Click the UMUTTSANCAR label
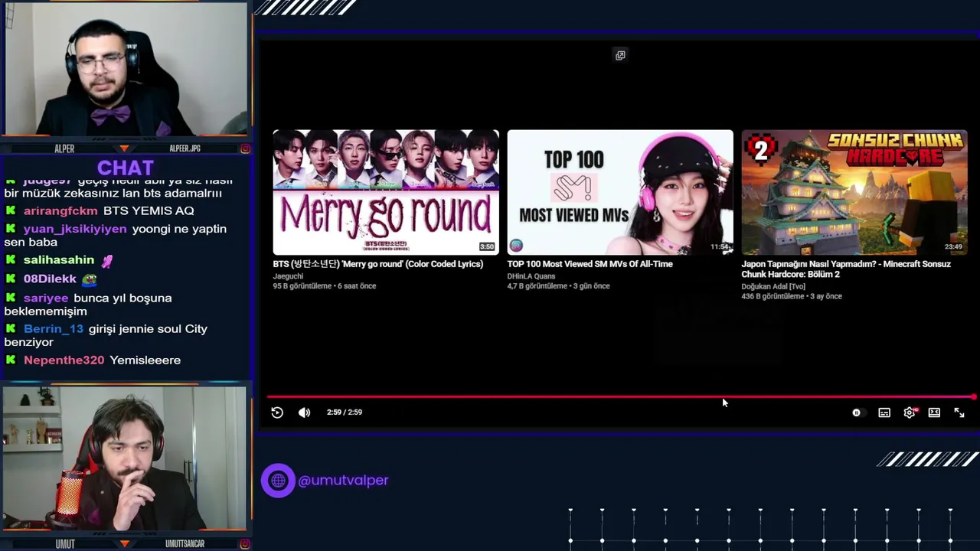980x551 pixels. 185,544
